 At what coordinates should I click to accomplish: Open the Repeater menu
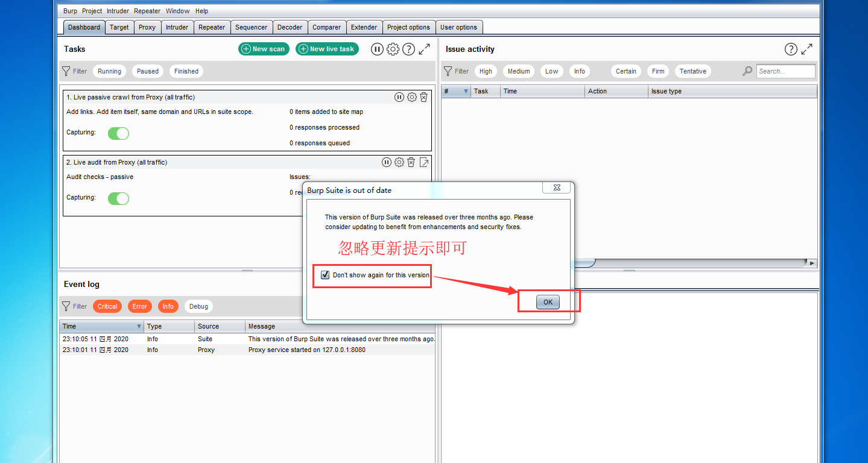[147, 11]
